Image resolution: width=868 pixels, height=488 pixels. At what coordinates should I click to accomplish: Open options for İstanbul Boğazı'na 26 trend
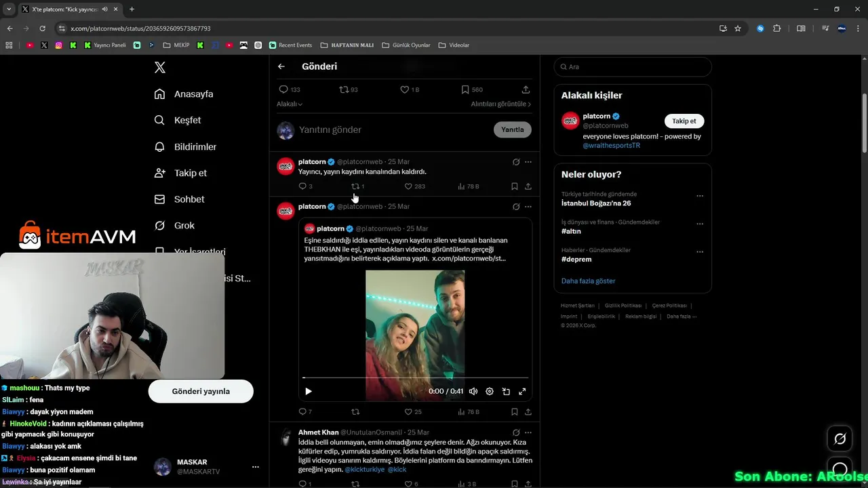[x=700, y=196]
